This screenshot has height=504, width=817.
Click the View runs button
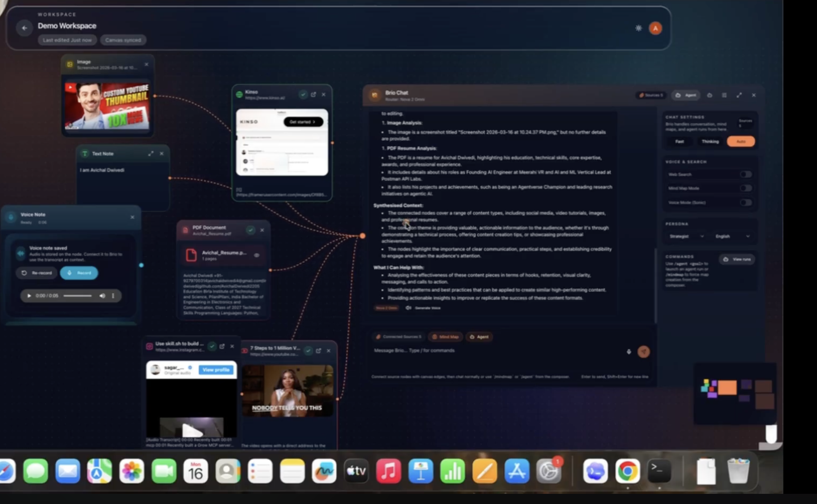pyautogui.click(x=736, y=259)
